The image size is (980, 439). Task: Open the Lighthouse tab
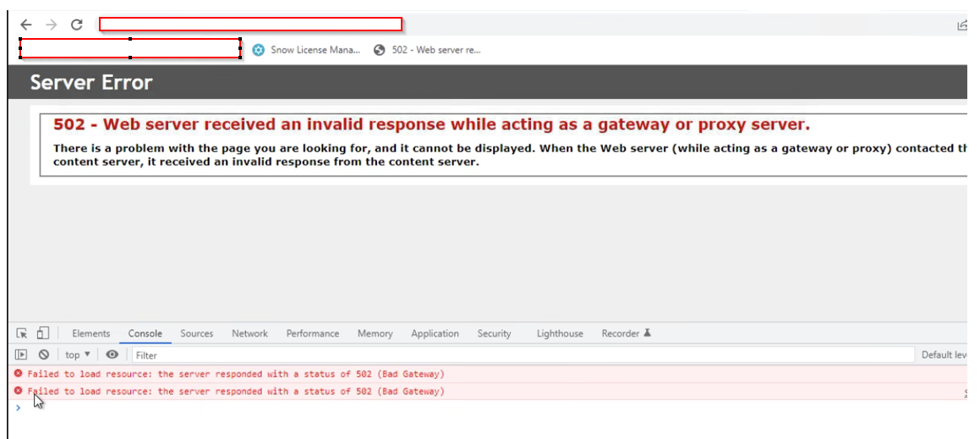pyautogui.click(x=559, y=334)
